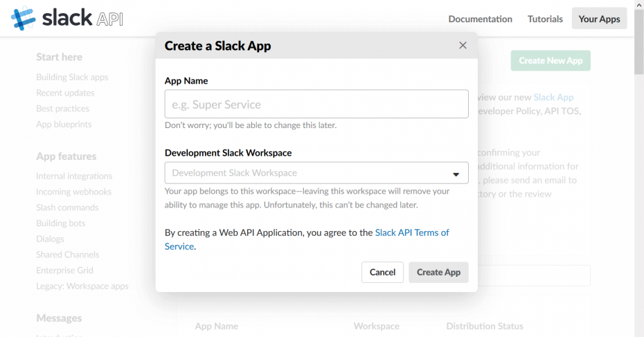Open App blueprints sidebar link
Image resolution: width=644 pixels, height=337 pixels.
click(64, 124)
